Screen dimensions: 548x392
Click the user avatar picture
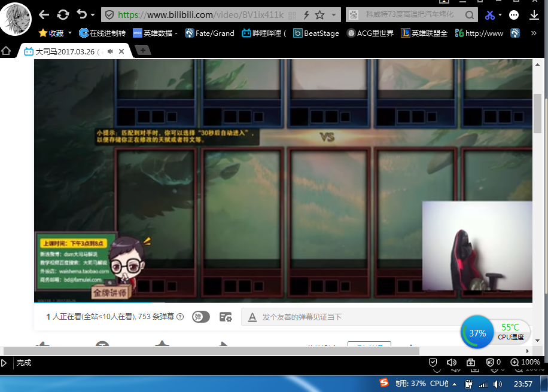(x=16, y=19)
